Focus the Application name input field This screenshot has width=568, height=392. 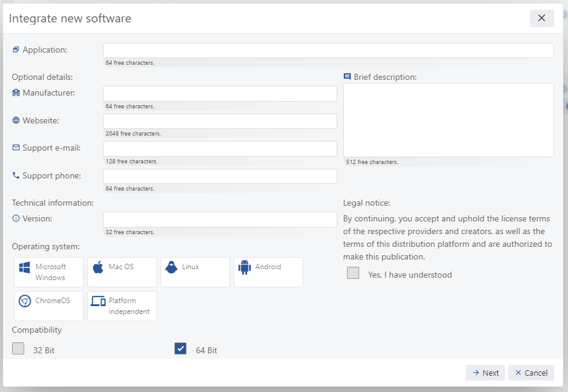(x=328, y=51)
